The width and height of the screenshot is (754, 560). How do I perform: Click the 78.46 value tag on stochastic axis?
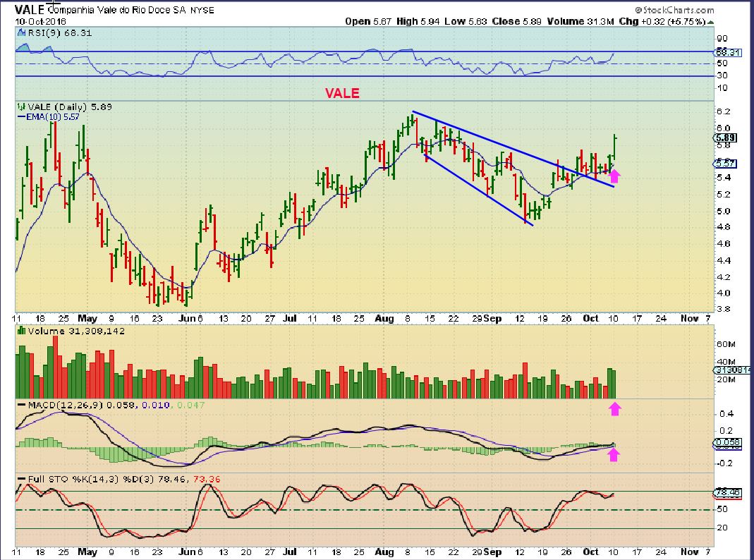tap(728, 493)
